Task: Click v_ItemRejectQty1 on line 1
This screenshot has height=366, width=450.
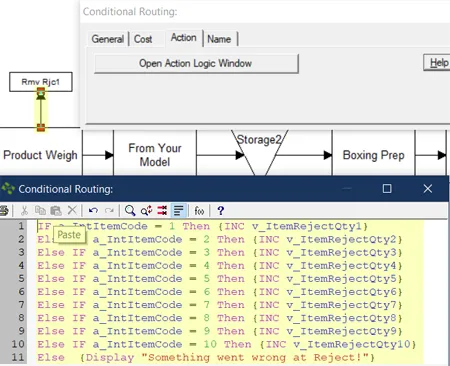Action: pyautogui.click(x=306, y=226)
